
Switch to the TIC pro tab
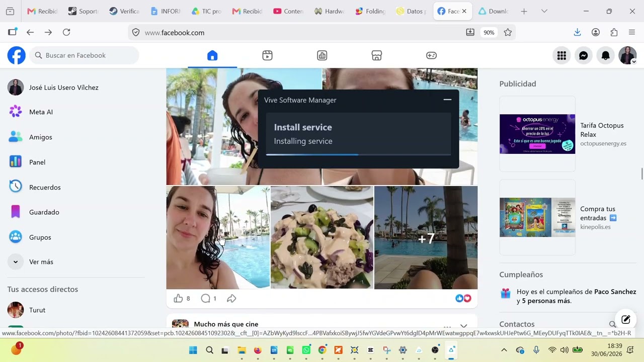coord(206,11)
